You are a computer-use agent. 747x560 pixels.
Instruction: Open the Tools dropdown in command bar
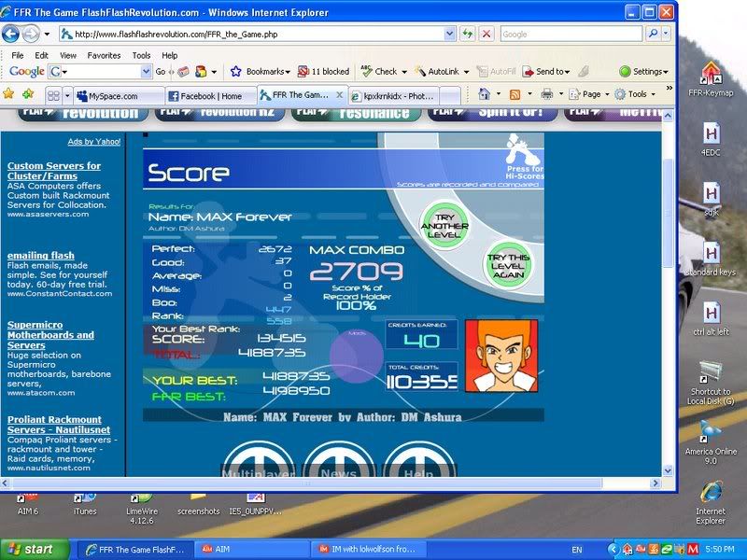click(653, 94)
